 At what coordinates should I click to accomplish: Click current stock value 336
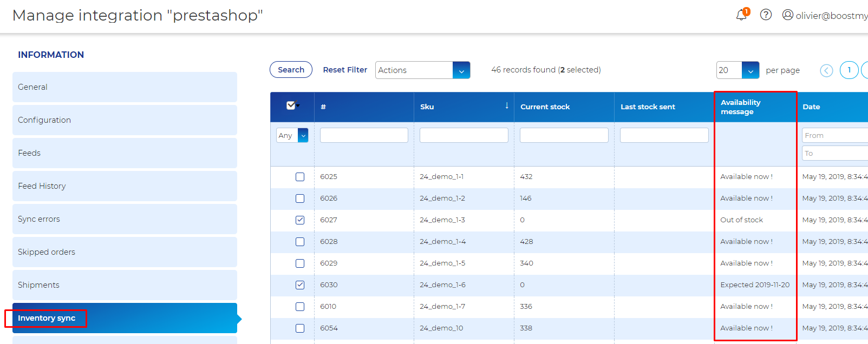tap(526, 307)
